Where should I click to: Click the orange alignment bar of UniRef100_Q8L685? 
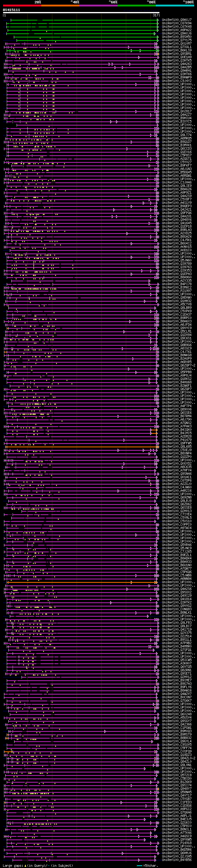82,447
